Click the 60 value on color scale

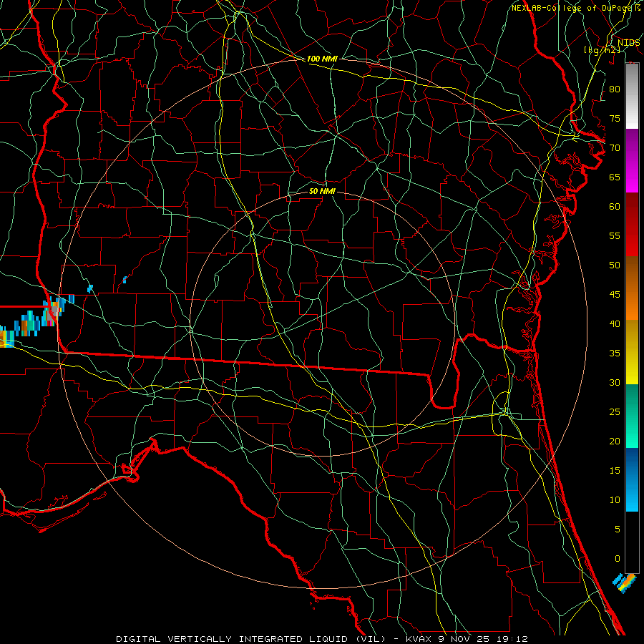pyautogui.click(x=615, y=207)
